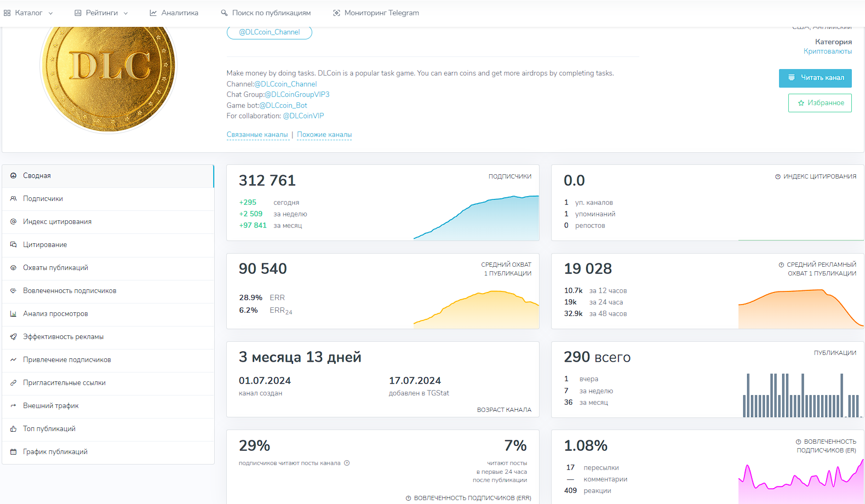This screenshot has width=865, height=504.
Task: Click the Цитирование quote icon
Action: [13, 245]
